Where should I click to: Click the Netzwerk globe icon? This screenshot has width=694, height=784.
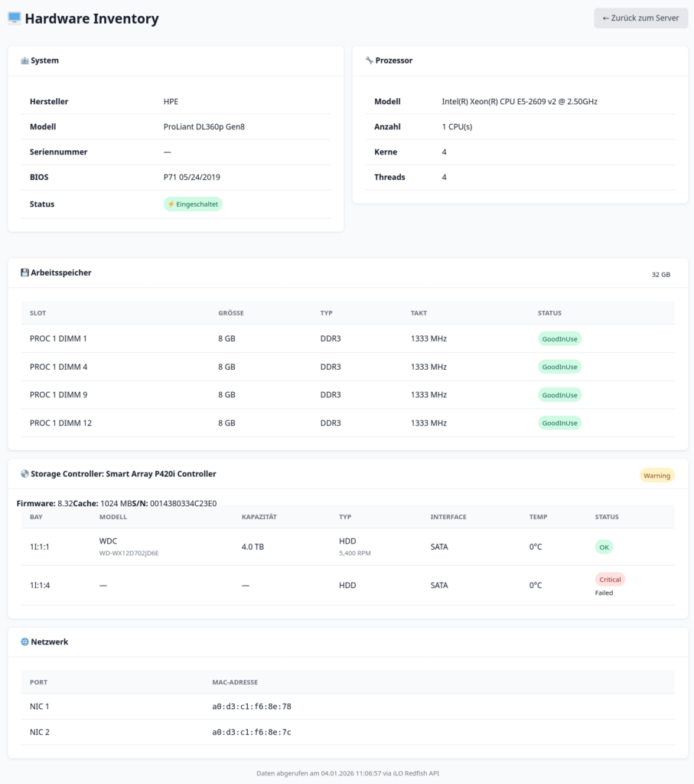(x=24, y=642)
